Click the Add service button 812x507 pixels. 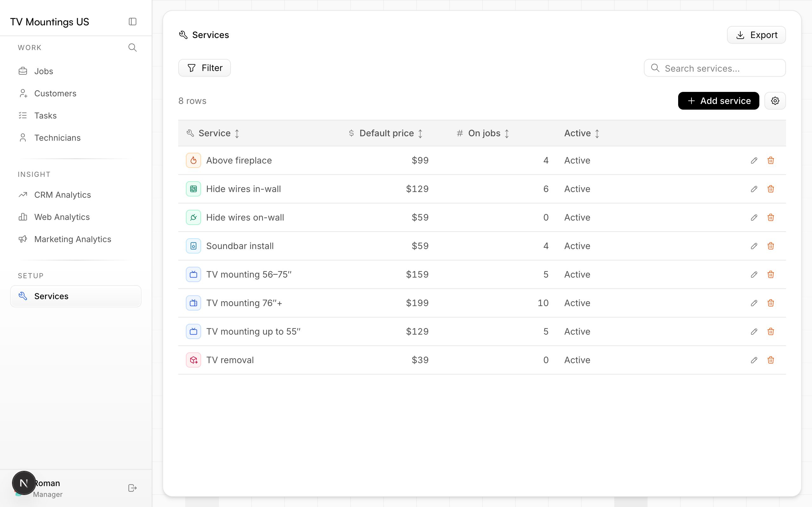coord(718,100)
